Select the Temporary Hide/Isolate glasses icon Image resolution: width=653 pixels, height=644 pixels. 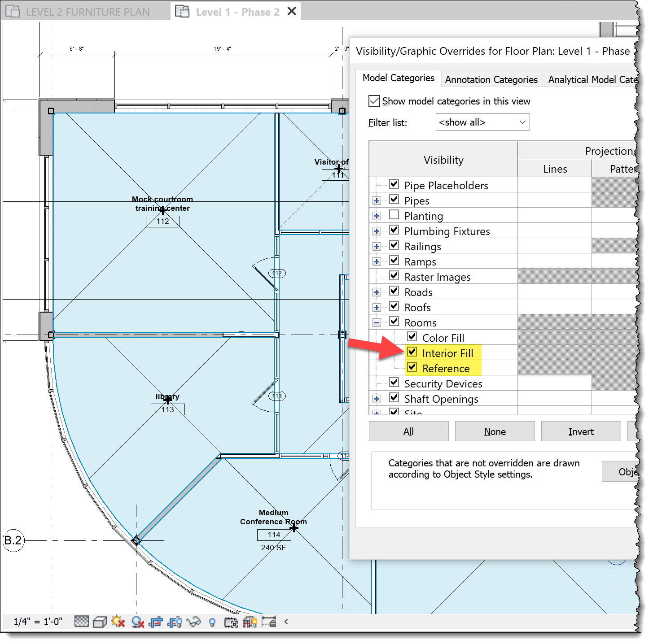coord(193,622)
